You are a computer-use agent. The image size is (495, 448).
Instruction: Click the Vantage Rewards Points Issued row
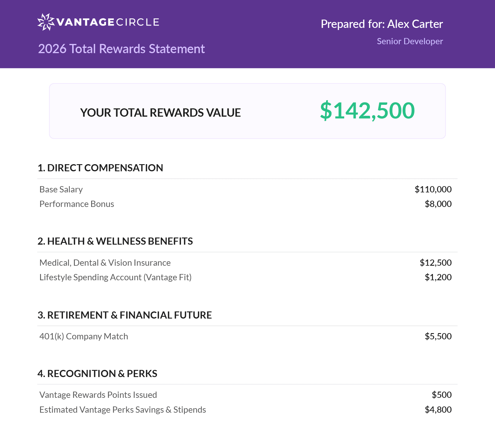98,395
